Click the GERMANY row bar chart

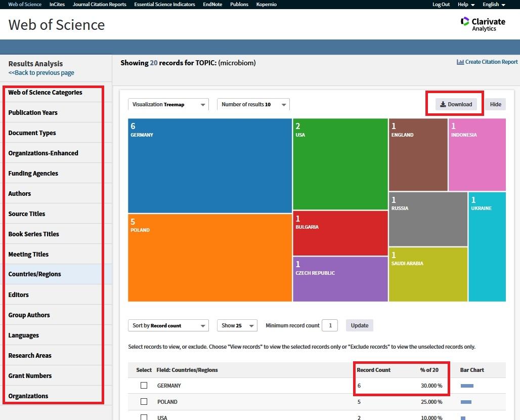point(467,386)
